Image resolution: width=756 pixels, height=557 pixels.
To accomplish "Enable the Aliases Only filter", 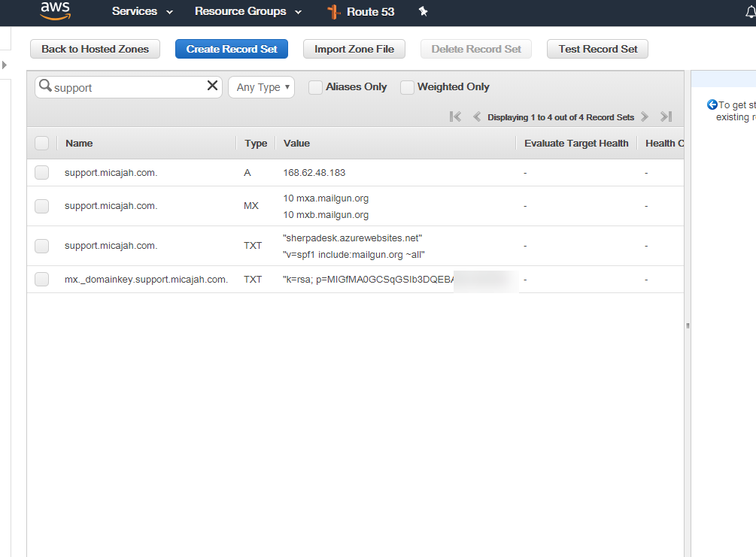I will click(x=315, y=87).
